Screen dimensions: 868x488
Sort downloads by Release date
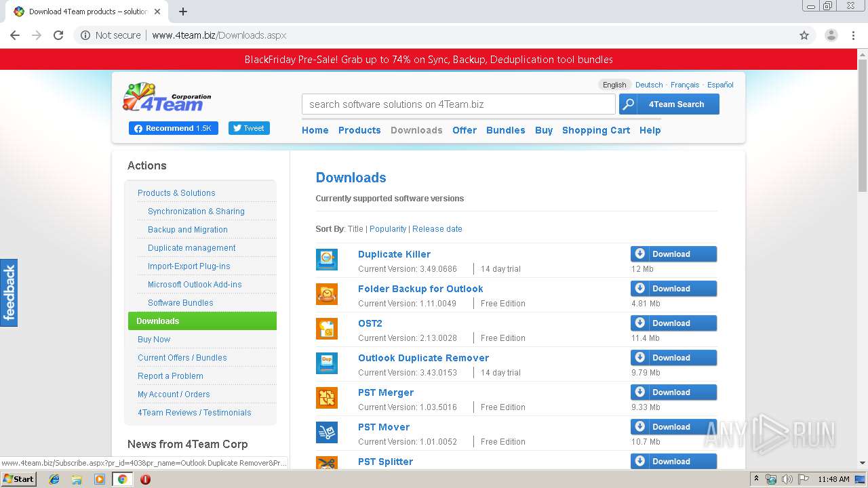(437, 229)
